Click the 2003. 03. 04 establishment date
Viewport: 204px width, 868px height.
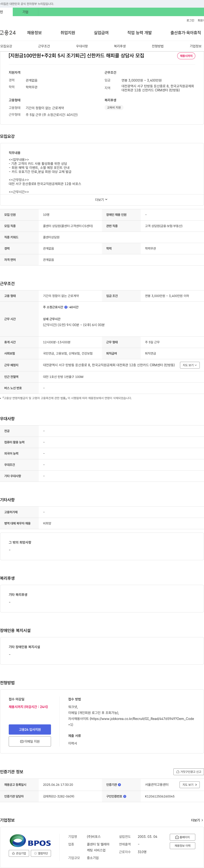pos(147,837)
